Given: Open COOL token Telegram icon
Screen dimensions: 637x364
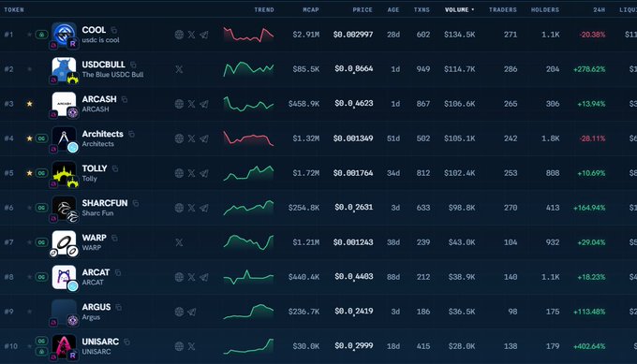Looking at the screenshot, I should pos(204,35).
